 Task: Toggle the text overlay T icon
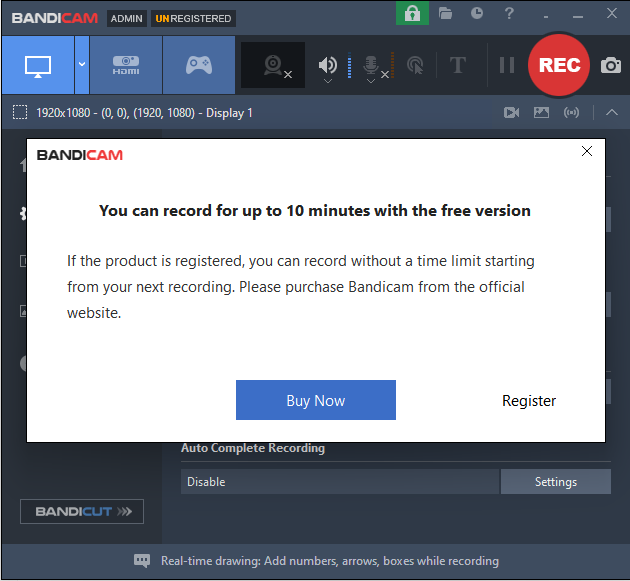pos(458,65)
